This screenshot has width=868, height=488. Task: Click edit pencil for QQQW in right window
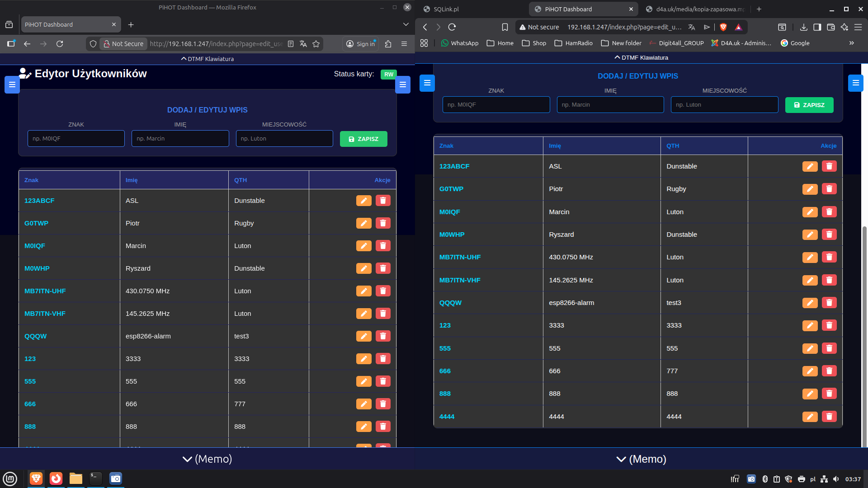click(810, 303)
